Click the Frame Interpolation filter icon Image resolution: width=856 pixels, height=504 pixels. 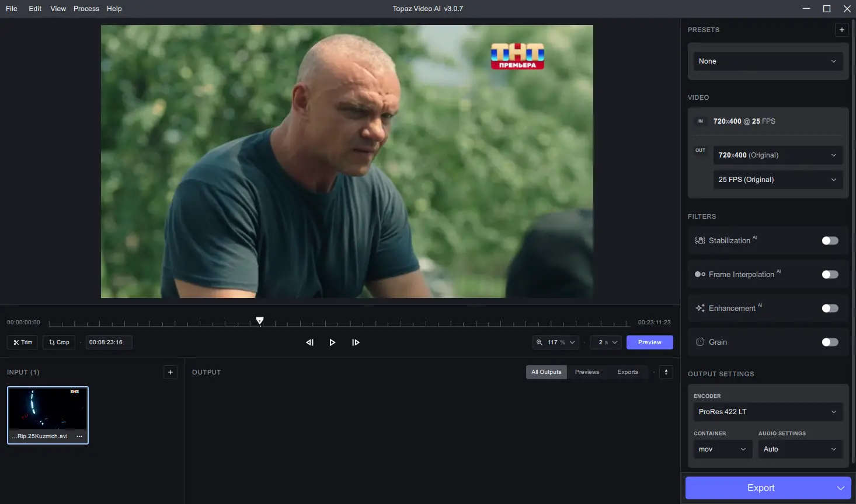pos(700,274)
